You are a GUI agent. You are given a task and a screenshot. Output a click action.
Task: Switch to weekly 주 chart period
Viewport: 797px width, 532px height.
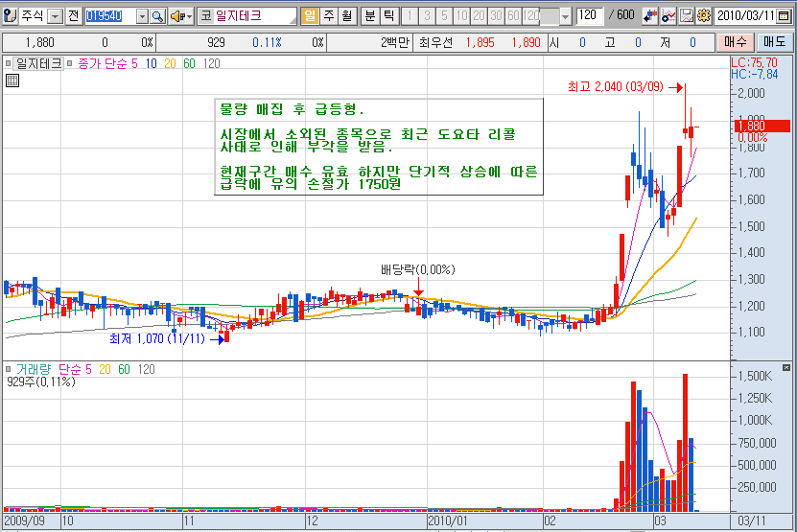click(329, 15)
